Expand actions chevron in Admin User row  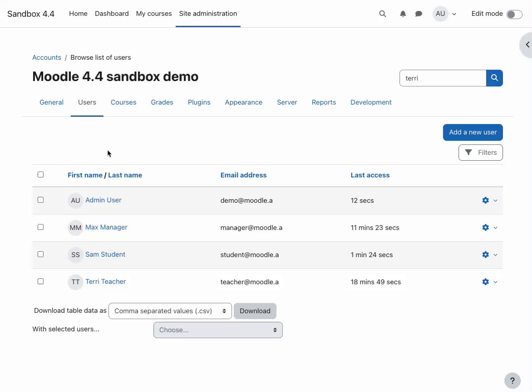(x=495, y=201)
